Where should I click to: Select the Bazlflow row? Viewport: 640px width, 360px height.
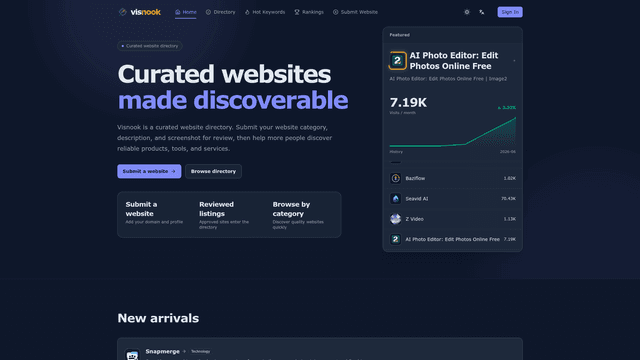[x=452, y=178]
